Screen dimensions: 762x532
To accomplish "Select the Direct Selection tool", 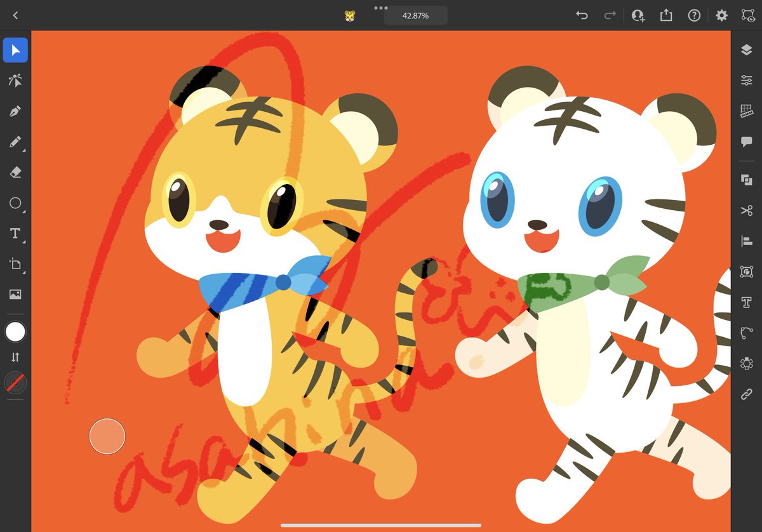I will (x=15, y=80).
